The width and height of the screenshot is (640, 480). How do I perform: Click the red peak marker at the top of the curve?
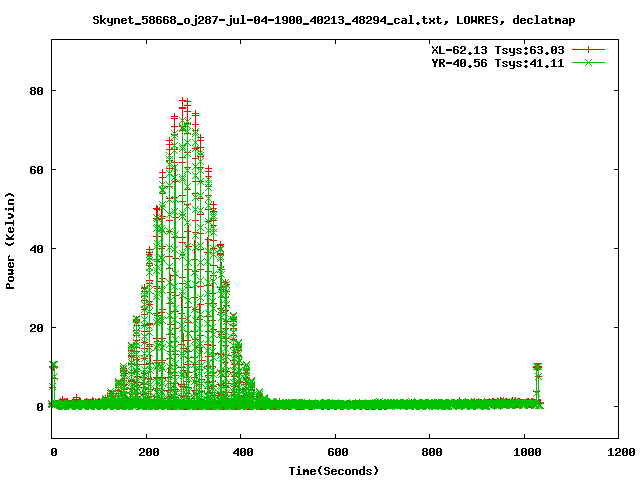[183, 100]
